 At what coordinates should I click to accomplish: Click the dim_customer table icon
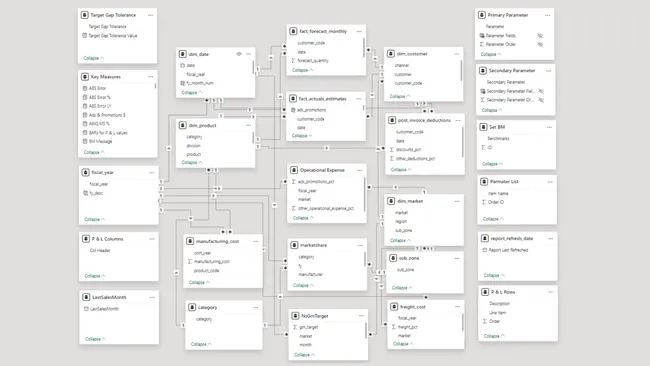pyautogui.click(x=391, y=54)
